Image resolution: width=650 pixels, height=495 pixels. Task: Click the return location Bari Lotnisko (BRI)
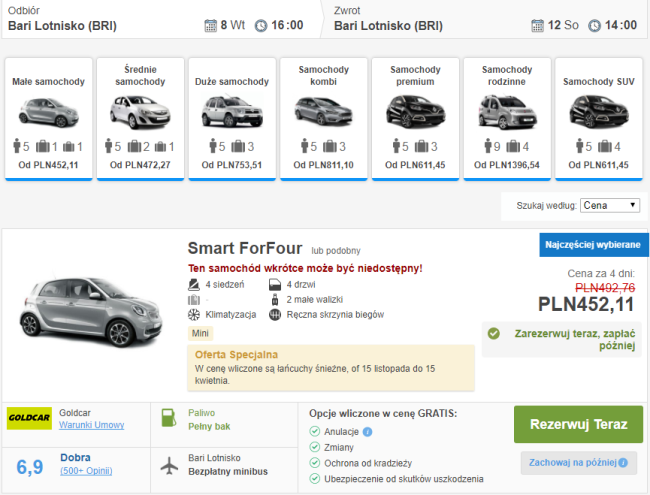pos(388,26)
